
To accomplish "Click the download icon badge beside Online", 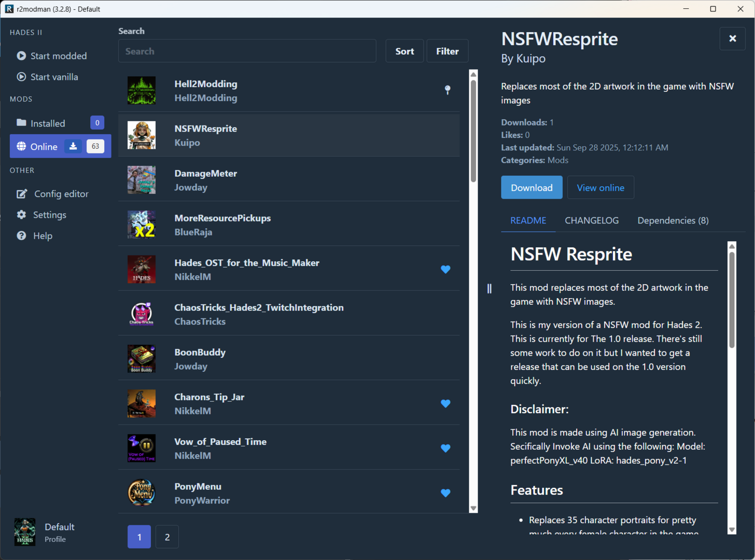I will 73,146.
